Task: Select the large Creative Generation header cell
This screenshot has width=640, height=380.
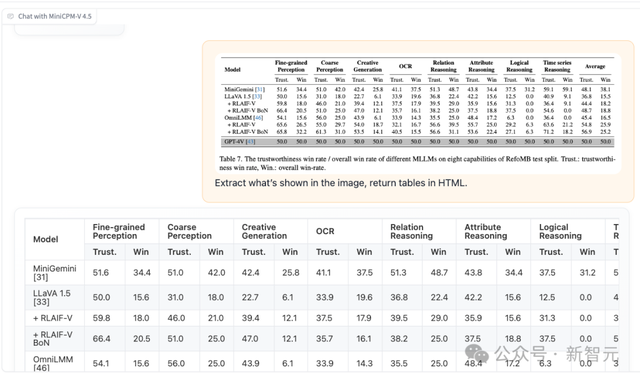Action: (271, 231)
